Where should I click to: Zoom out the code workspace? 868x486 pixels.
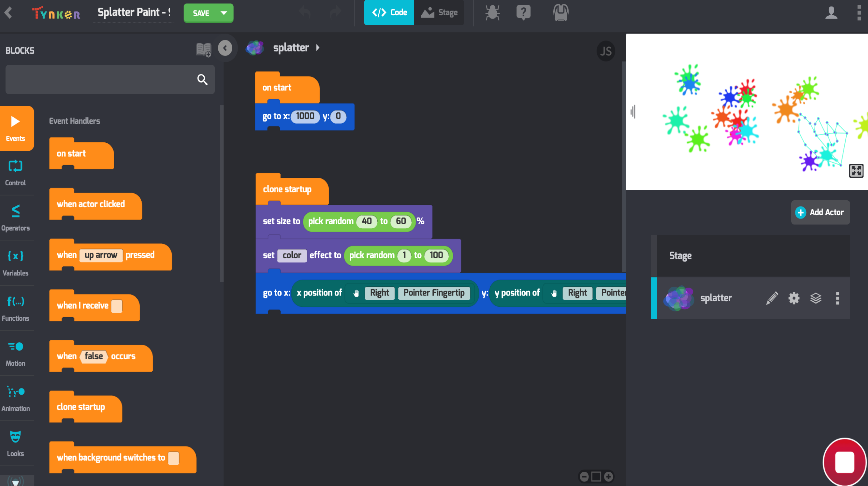(x=584, y=476)
